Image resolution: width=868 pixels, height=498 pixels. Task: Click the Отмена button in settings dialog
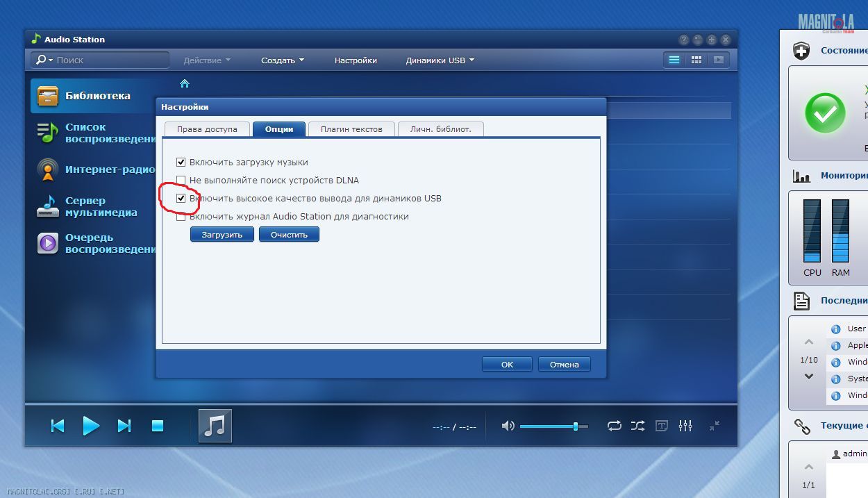pos(564,364)
